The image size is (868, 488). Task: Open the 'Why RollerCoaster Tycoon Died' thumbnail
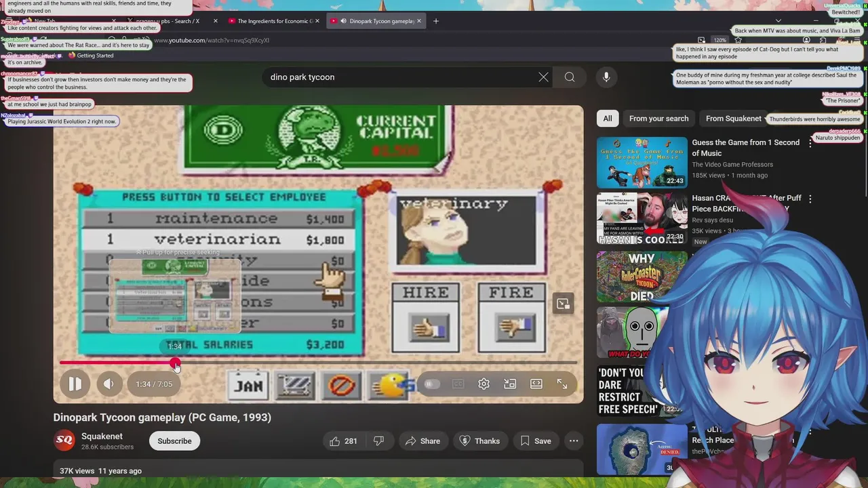click(x=642, y=277)
